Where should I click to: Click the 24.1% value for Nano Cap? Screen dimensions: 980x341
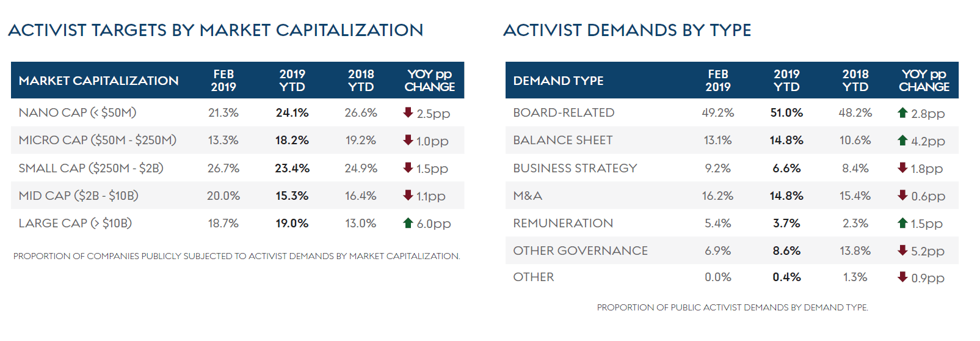pyautogui.click(x=292, y=113)
